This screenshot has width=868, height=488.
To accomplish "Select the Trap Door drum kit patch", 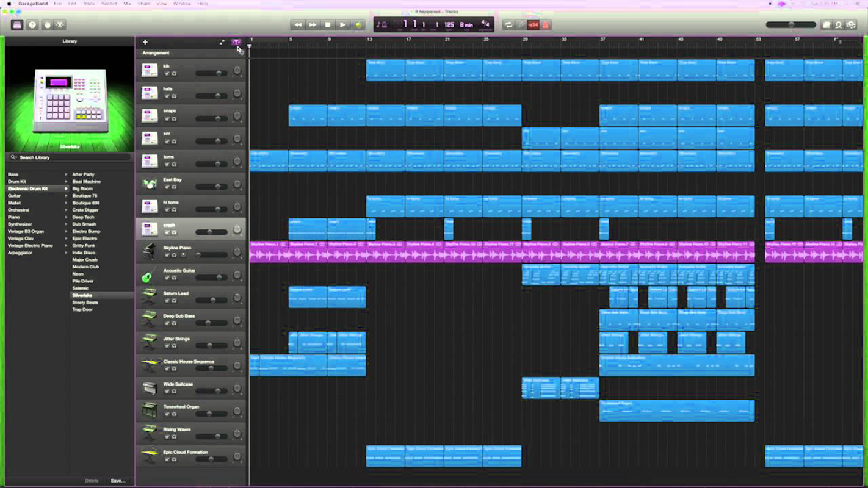I will point(82,310).
